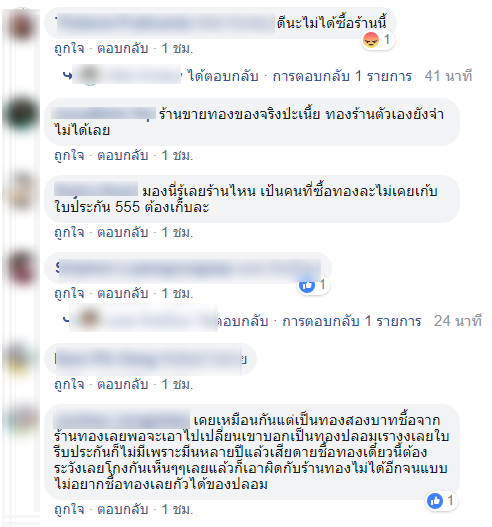Click ถูกใจ under the short blurred comment
The height and width of the screenshot is (527, 492).
pos(69,384)
